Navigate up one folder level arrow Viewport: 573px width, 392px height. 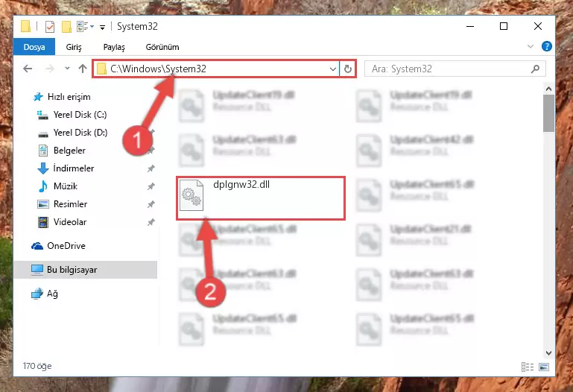pyautogui.click(x=83, y=69)
